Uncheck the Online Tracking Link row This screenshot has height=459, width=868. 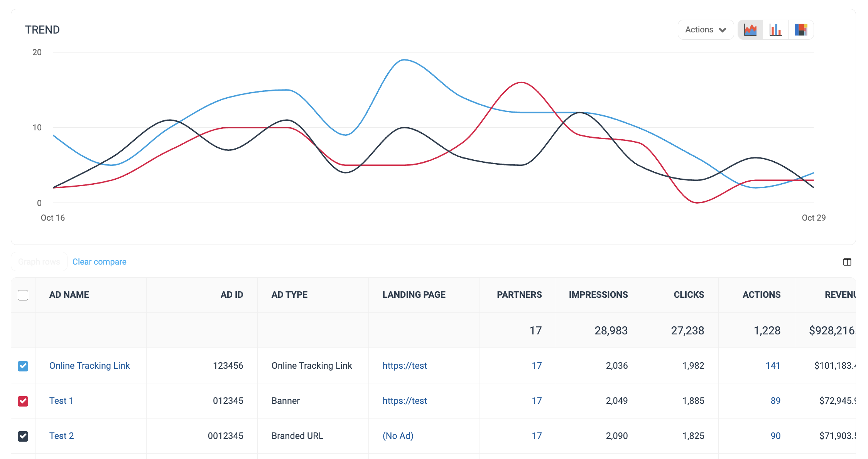coord(23,366)
